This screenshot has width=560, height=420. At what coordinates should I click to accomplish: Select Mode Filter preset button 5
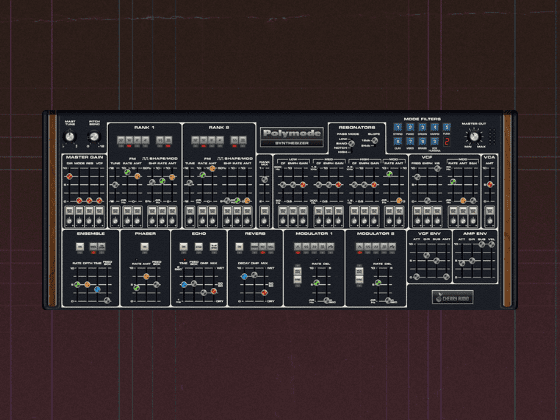pos(446,128)
